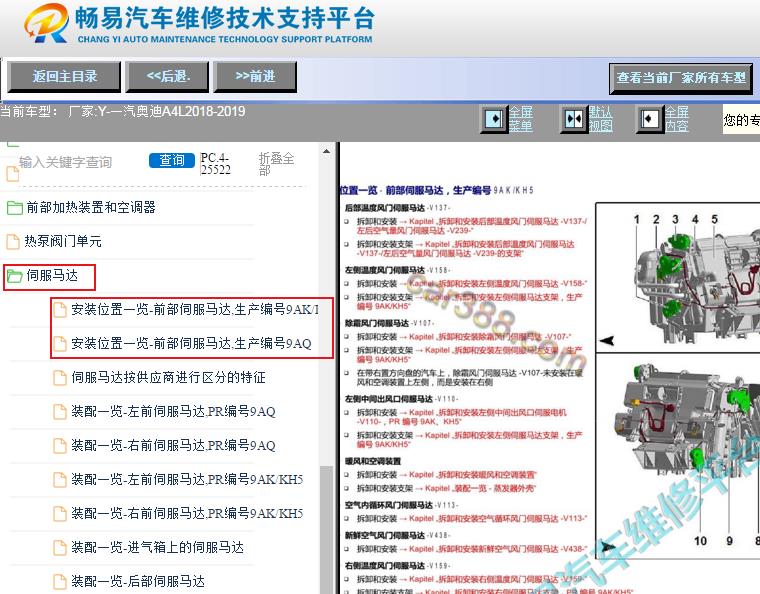Click document icon beside 热泵阀门单元
The width and height of the screenshot is (760, 594).
(13, 242)
